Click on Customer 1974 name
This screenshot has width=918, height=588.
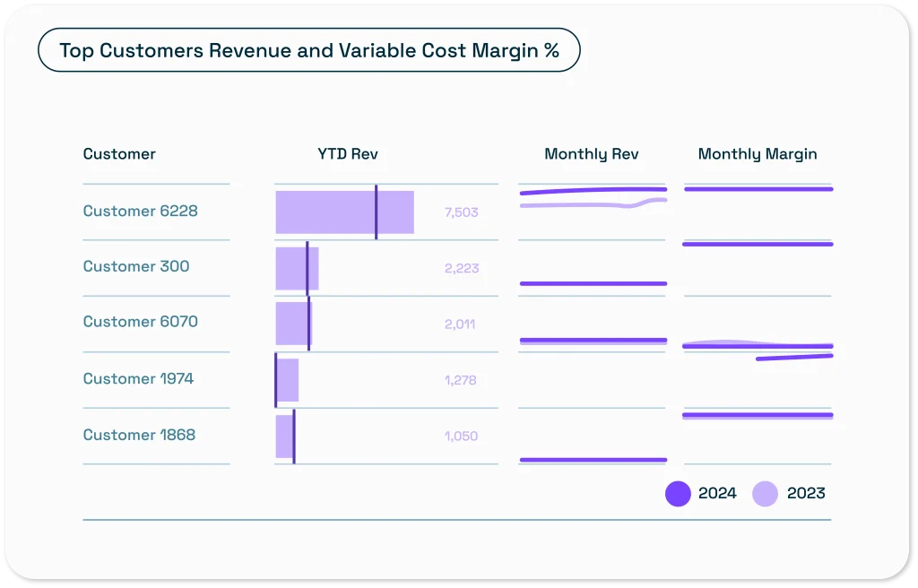tap(138, 379)
